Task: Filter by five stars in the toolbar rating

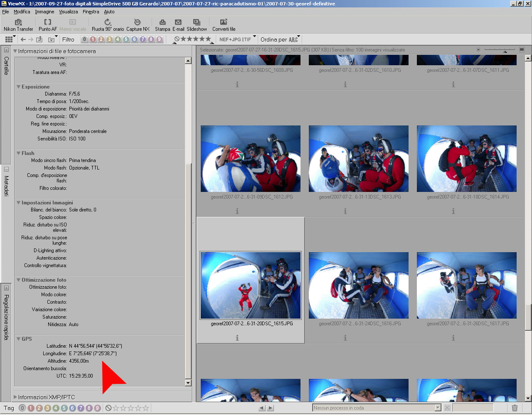Action: pos(208,39)
